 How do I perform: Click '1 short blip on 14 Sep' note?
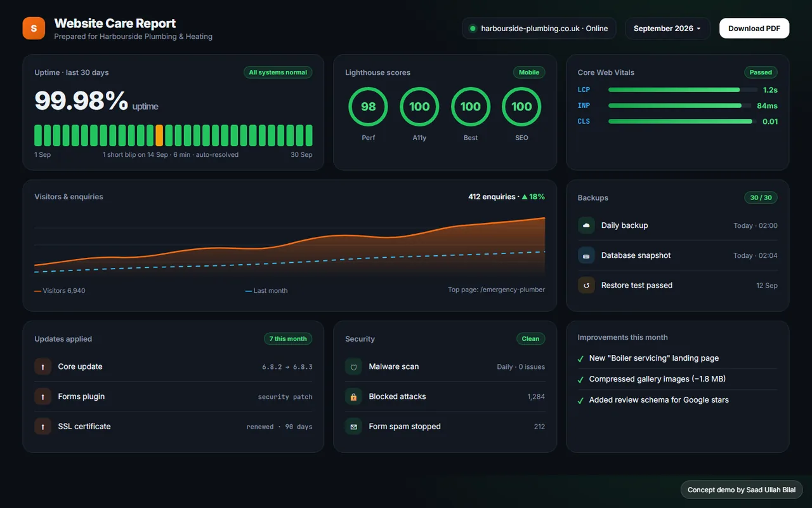[x=135, y=155]
